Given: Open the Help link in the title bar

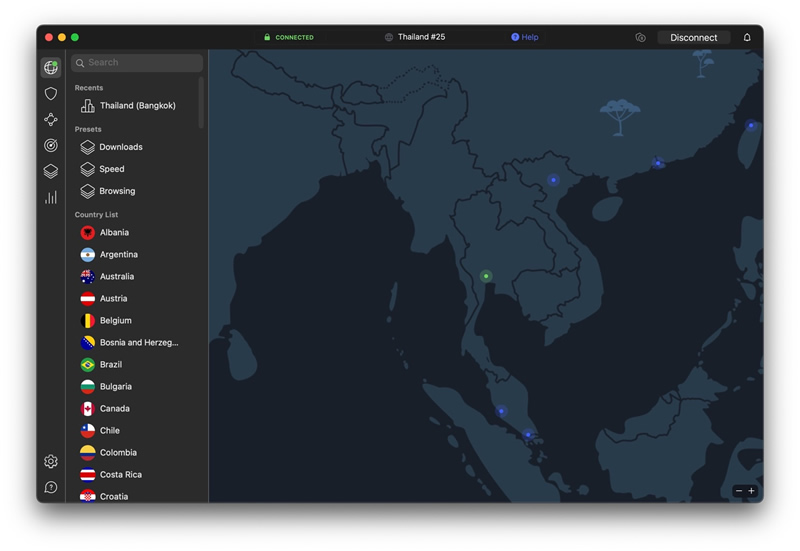Looking at the screenshot, I should click(525, 37).
